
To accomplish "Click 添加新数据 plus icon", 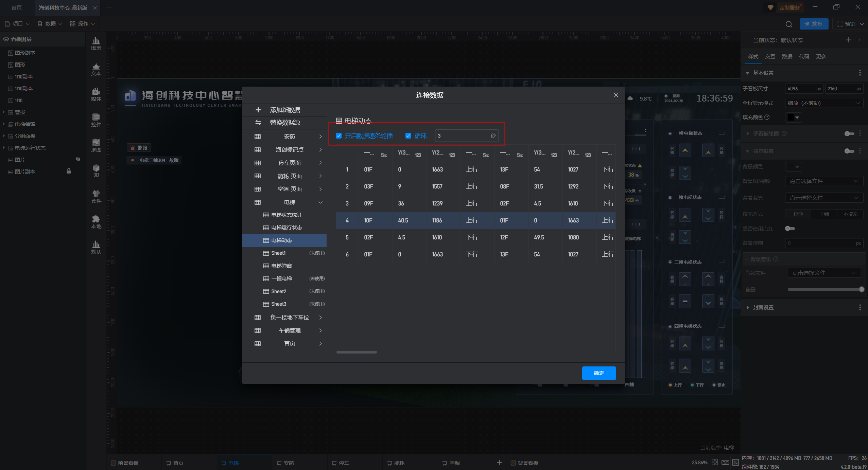I will click(258, 110).
